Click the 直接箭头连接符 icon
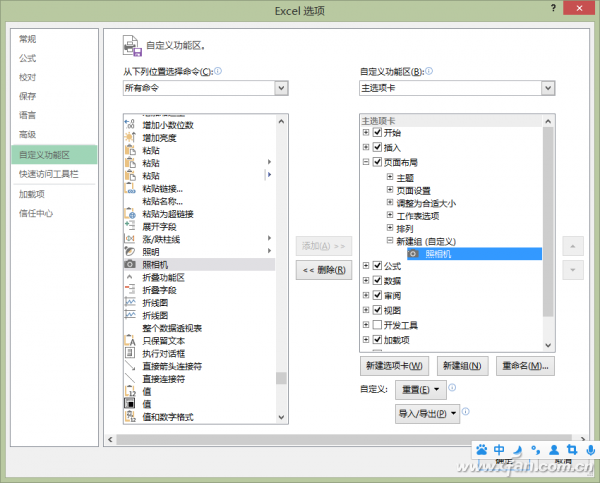The height and width of the screenshot is (483, 600). pyautogui.click(x=130, y=366)
